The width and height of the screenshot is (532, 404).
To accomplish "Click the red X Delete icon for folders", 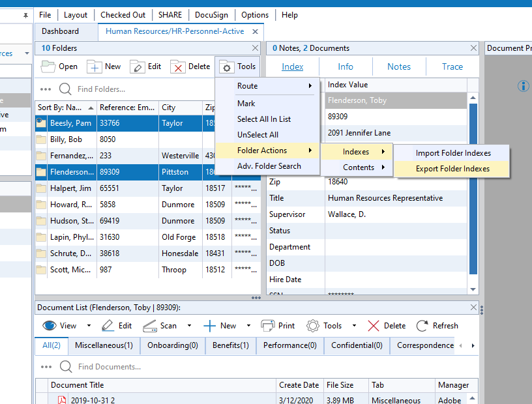I will pyautogui.click(x=179, y=66).
